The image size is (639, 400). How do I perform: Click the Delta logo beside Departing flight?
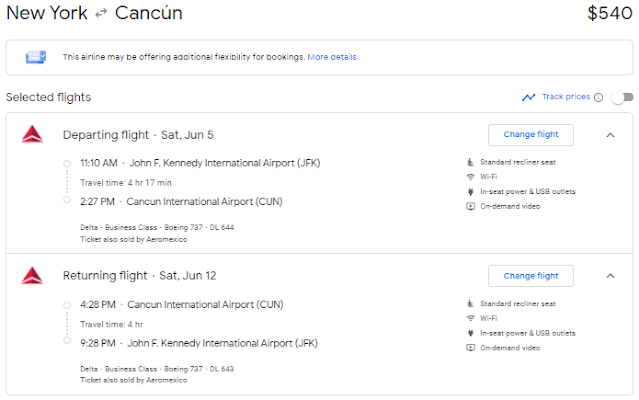click(x=32, y=135)
